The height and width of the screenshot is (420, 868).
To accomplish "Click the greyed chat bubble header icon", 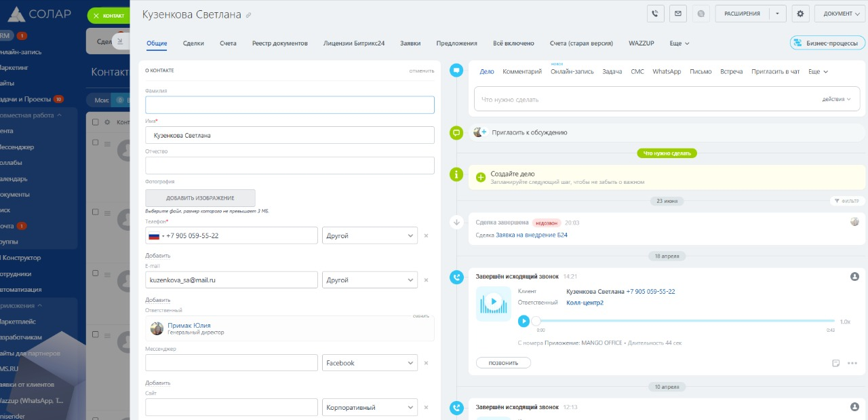I will coord(701,13).
